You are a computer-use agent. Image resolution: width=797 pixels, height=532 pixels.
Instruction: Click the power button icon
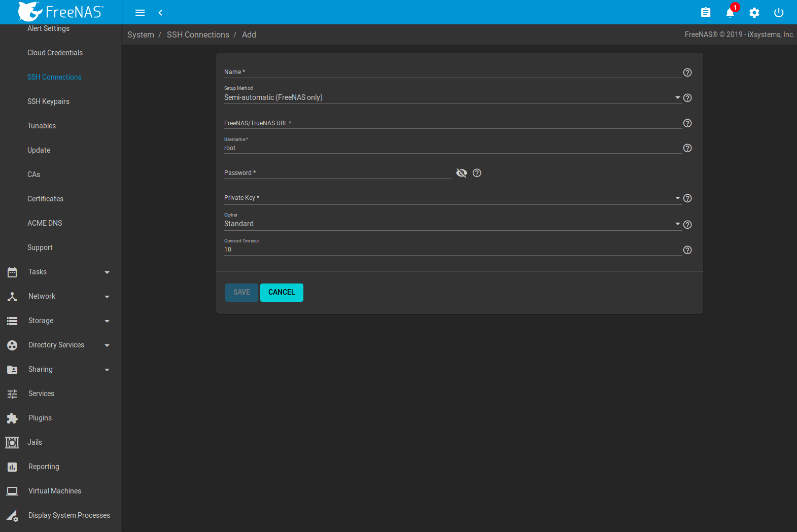[779, 13]
